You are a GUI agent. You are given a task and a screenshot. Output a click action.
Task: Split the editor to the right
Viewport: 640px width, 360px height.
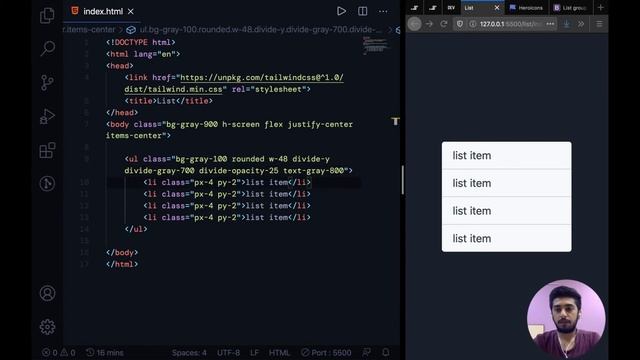[x=362, y=11]
